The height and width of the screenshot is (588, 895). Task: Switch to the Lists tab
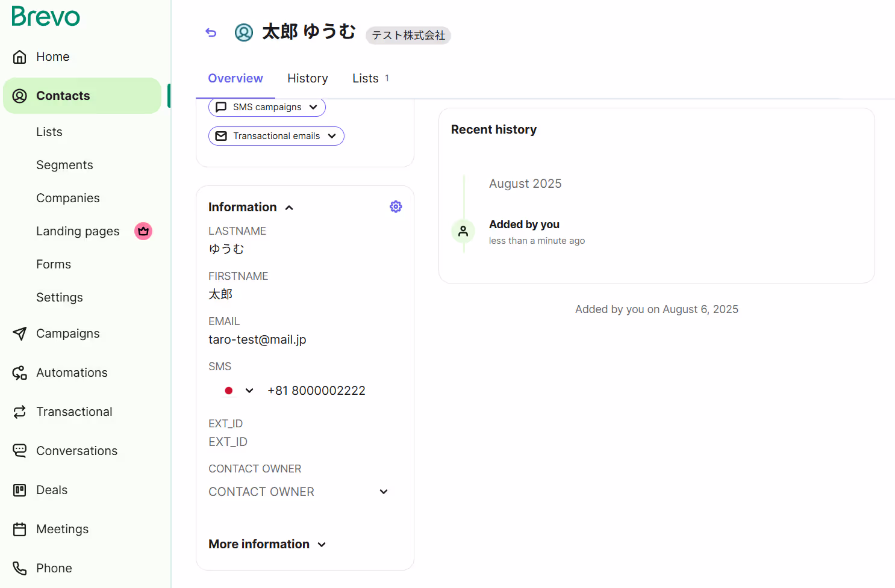point(370,78)
